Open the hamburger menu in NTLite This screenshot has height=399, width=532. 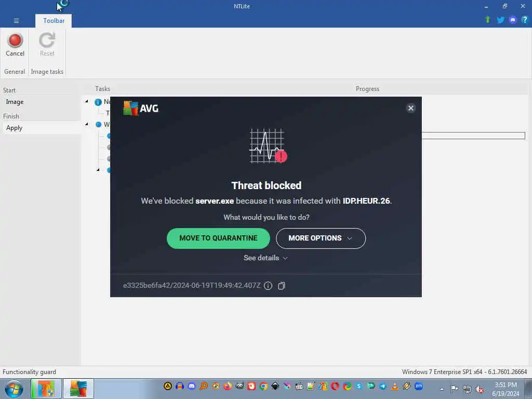tap(16, 21)
